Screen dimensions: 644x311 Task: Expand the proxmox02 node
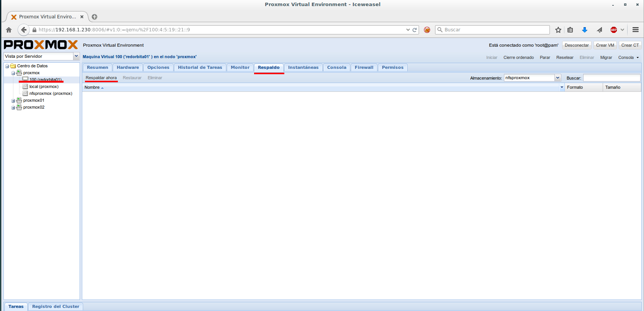point(13,107)
